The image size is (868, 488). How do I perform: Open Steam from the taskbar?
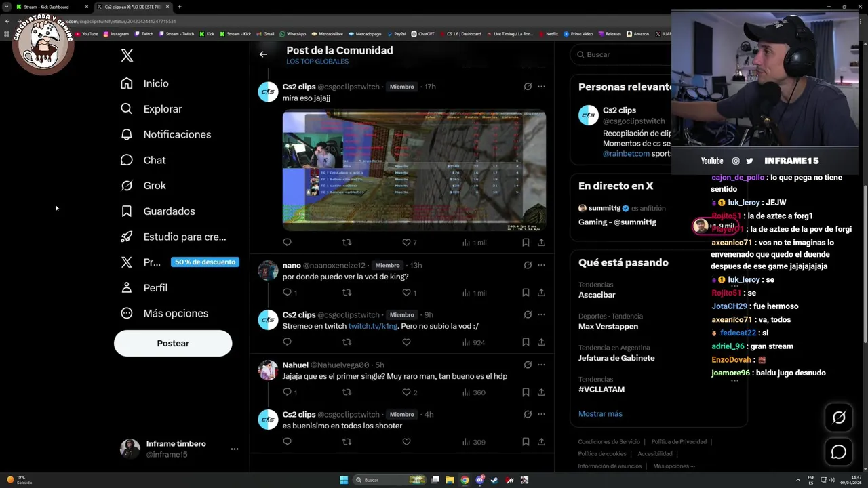point(494,480)
